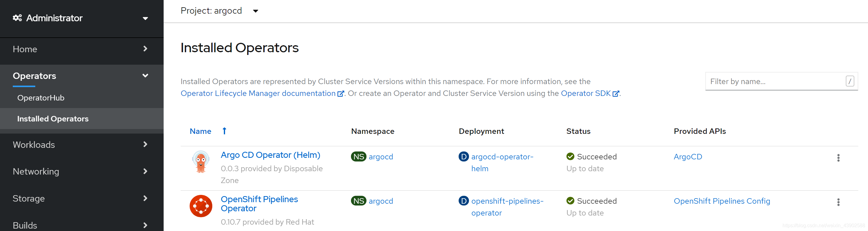868x231 pixels.
Task: Click NS badge in OpenShift Pipelines row
Action: click(x=359, y=201)
